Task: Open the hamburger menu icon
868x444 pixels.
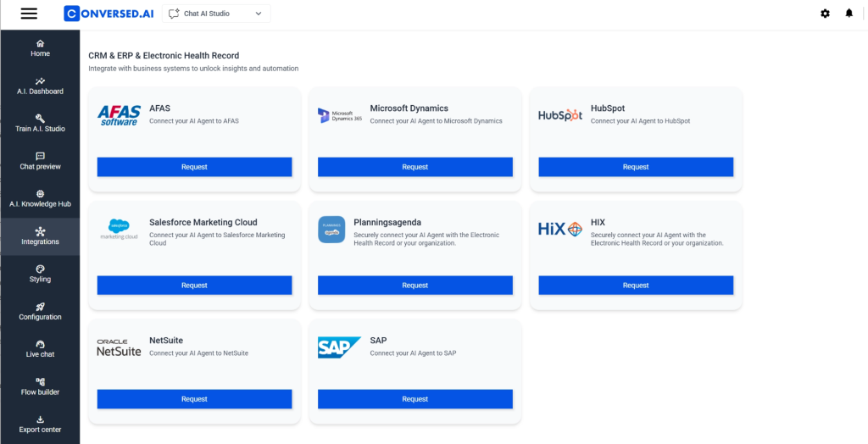Action: [29, 14]
